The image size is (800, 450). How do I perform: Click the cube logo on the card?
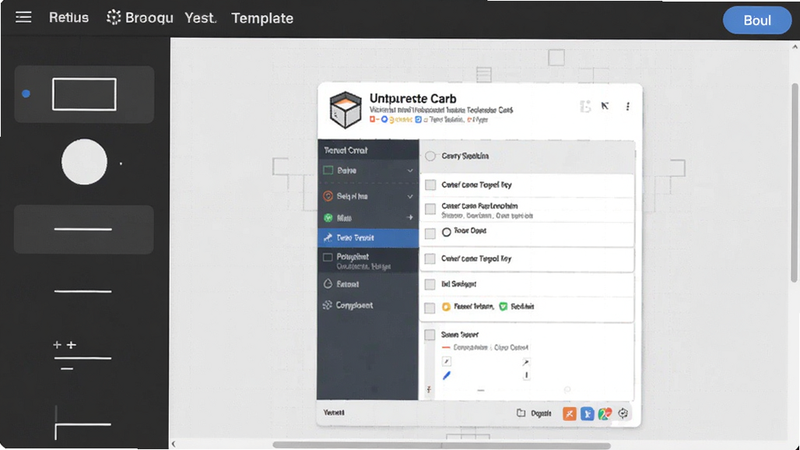[345, 109]
